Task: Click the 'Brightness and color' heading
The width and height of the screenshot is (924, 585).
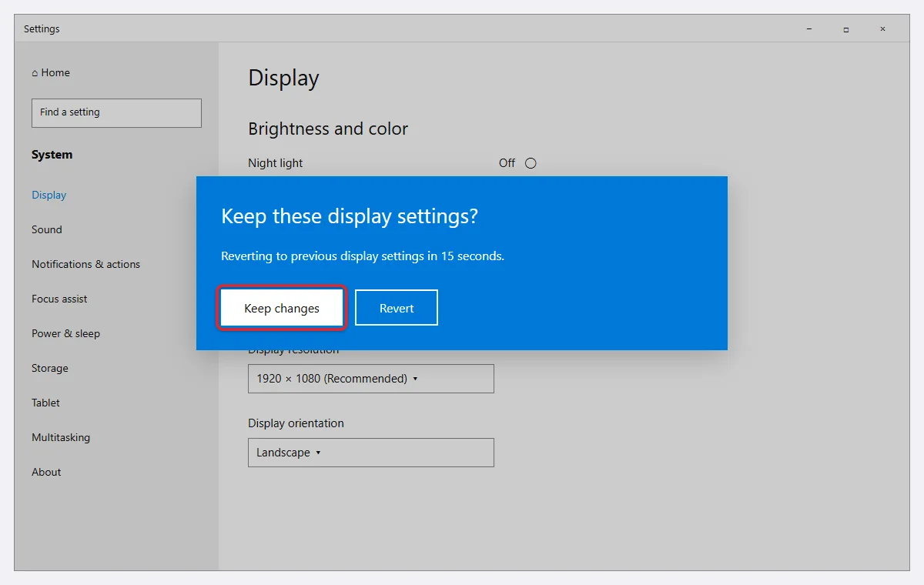Action: point(328,129)
